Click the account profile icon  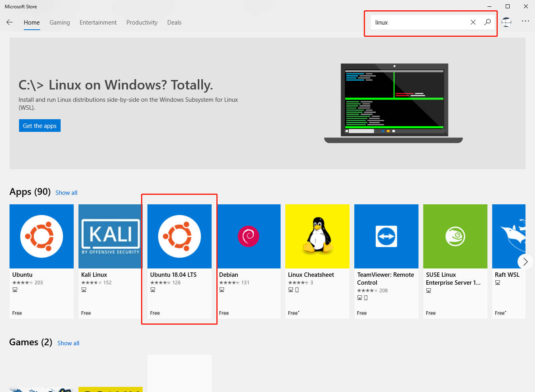click(x=506, y=22)
